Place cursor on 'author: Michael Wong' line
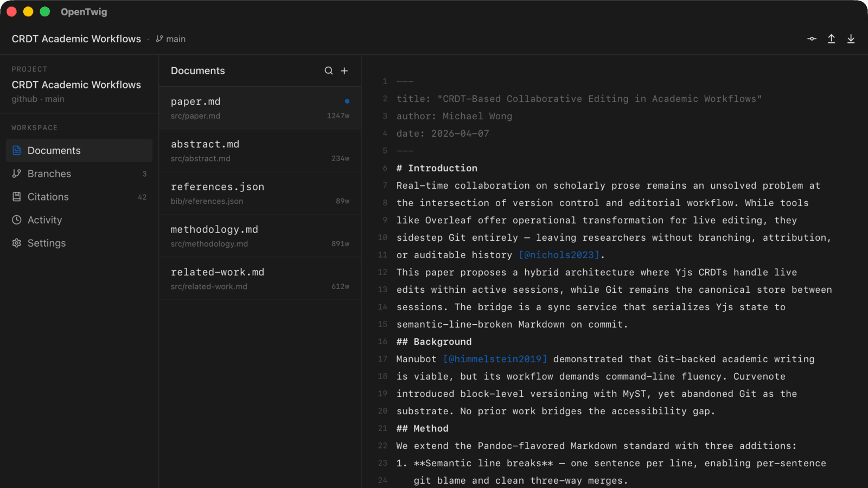The height and width of the screenshot is (488, 868). (x=454, y=116)
